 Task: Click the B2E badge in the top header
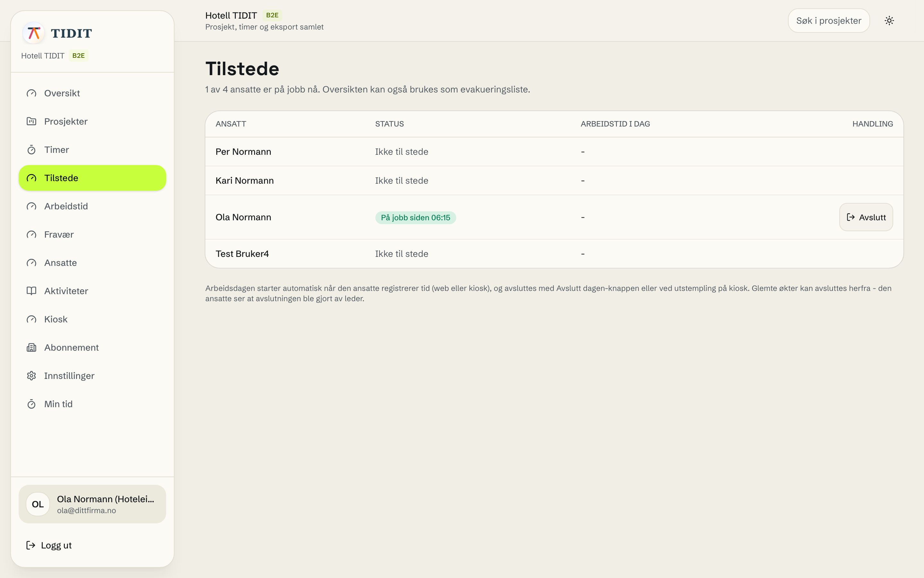272,15
